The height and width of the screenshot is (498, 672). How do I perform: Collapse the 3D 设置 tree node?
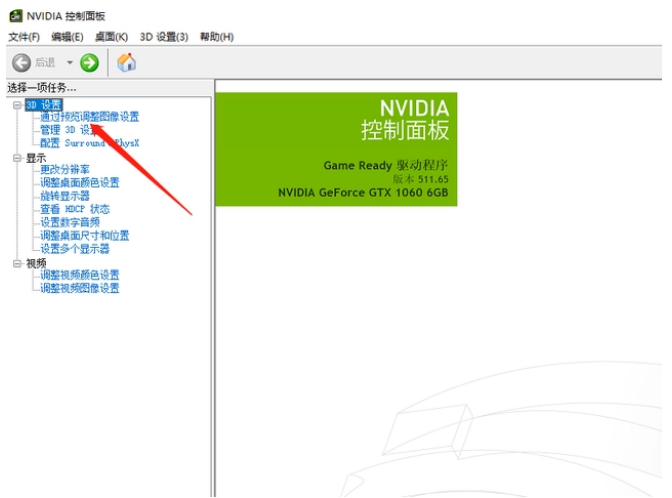(x=17, y=105)
